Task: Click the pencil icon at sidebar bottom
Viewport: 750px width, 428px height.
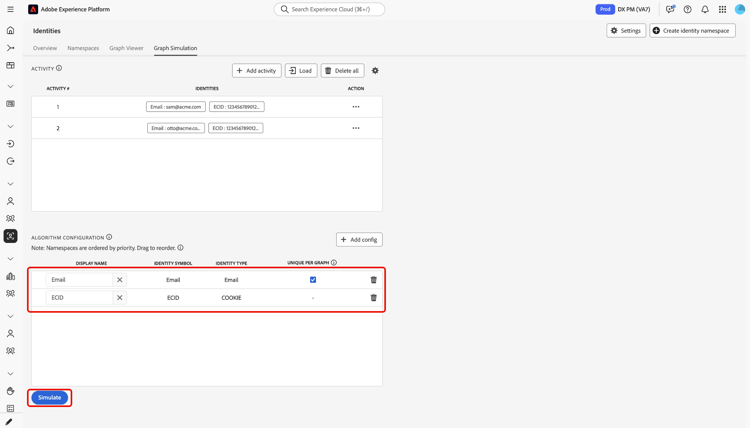Action: point(9,422)
